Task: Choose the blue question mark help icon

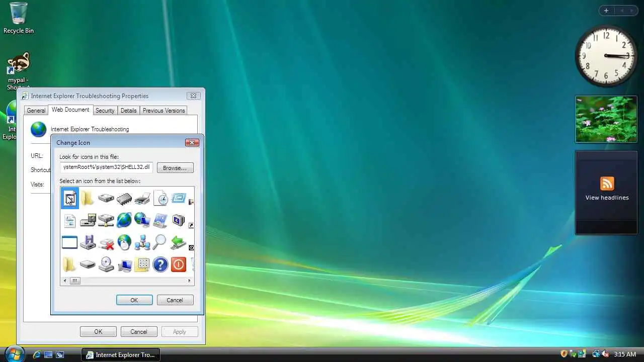Action: pos(160,264)
